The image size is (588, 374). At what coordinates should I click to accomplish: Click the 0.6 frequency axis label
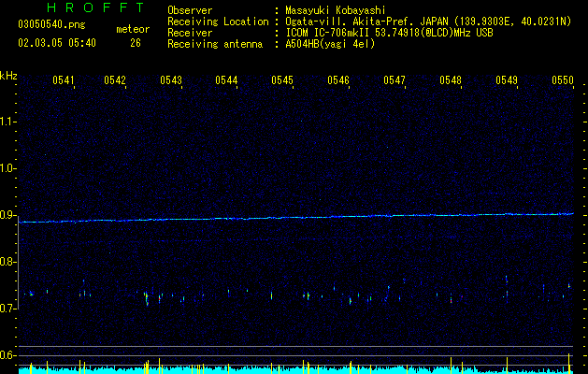click(x=8, y=355)
